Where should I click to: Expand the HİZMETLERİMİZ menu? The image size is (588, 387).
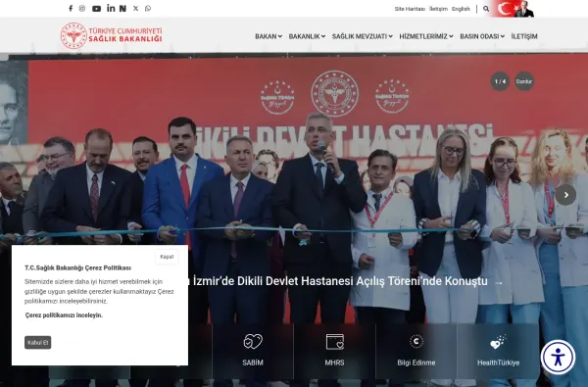[426, 36]
